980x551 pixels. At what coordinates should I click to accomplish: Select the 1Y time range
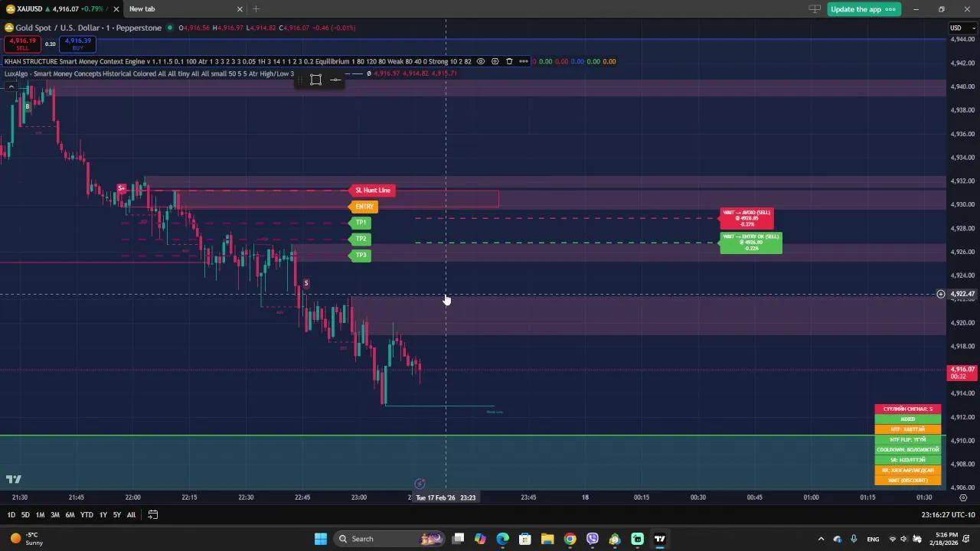tap(103, 515)
